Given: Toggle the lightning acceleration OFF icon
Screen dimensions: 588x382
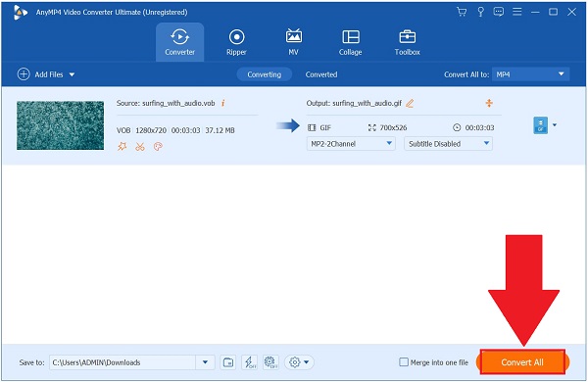Looking at the screenshot, I should tap(249, 362).
